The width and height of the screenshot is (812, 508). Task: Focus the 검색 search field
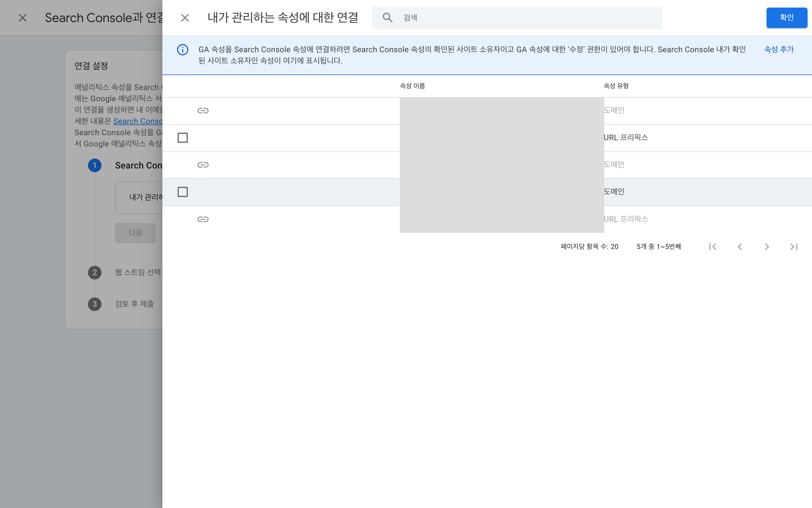click(517, 17)
